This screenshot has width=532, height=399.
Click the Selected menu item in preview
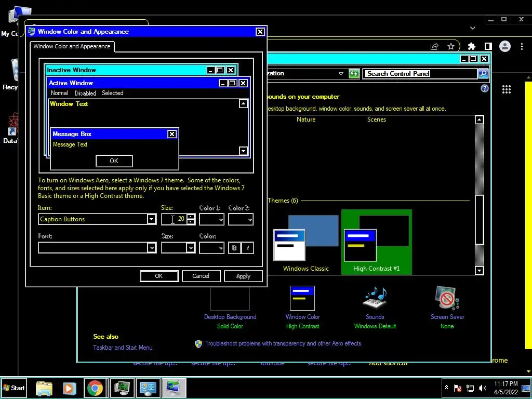point(113,93)
